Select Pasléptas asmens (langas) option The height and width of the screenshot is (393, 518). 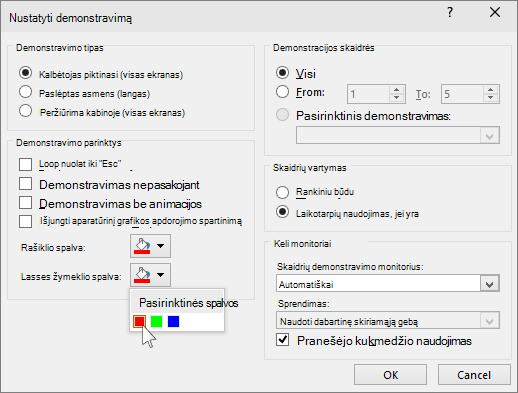tap(26, 92)
